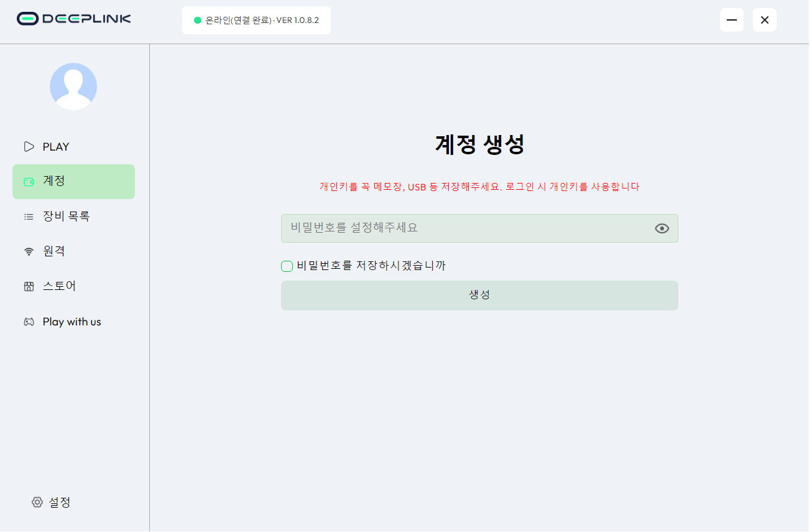812x532 pixels.
Task: Click the wifi icon beside 원격
Action: [x=29, y=251]
